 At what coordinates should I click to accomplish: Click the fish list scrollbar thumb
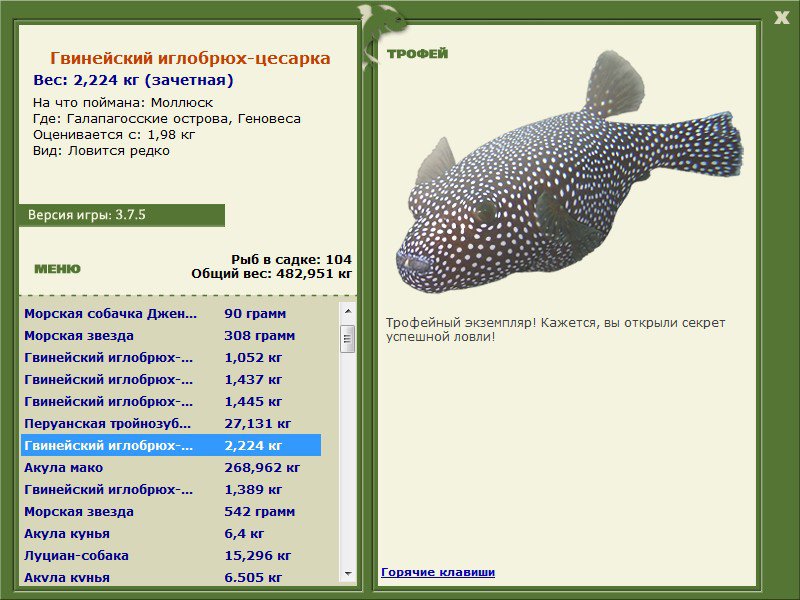pos(348,338)
